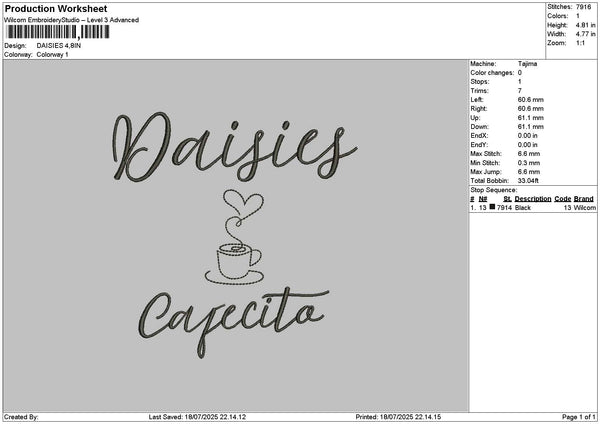
Task: Click the Stops value 1
Action: [x=520, y=82]
